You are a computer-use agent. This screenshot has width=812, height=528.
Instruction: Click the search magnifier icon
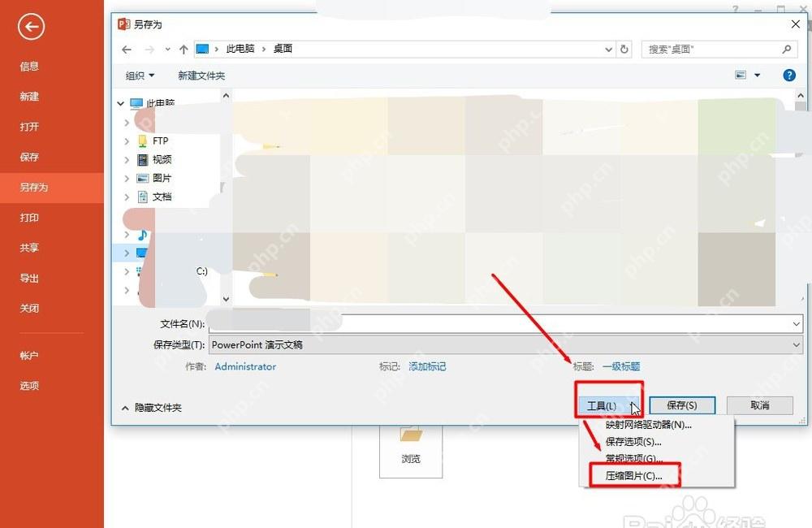787,50
